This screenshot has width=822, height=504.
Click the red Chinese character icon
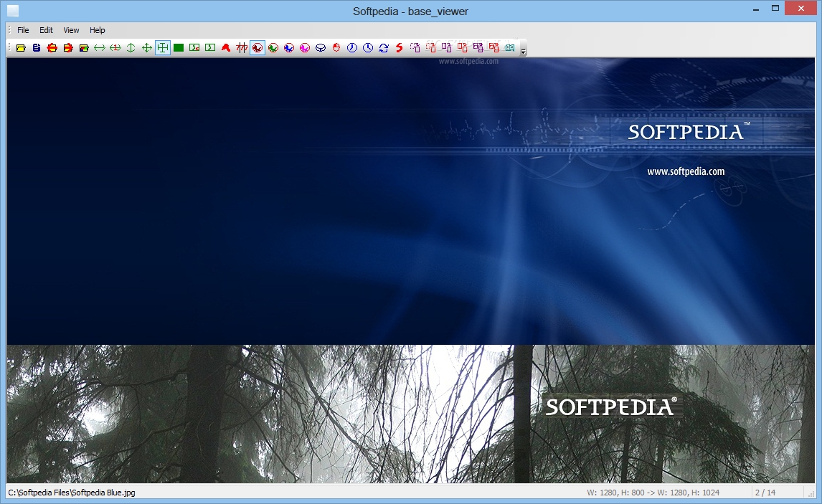242,47
